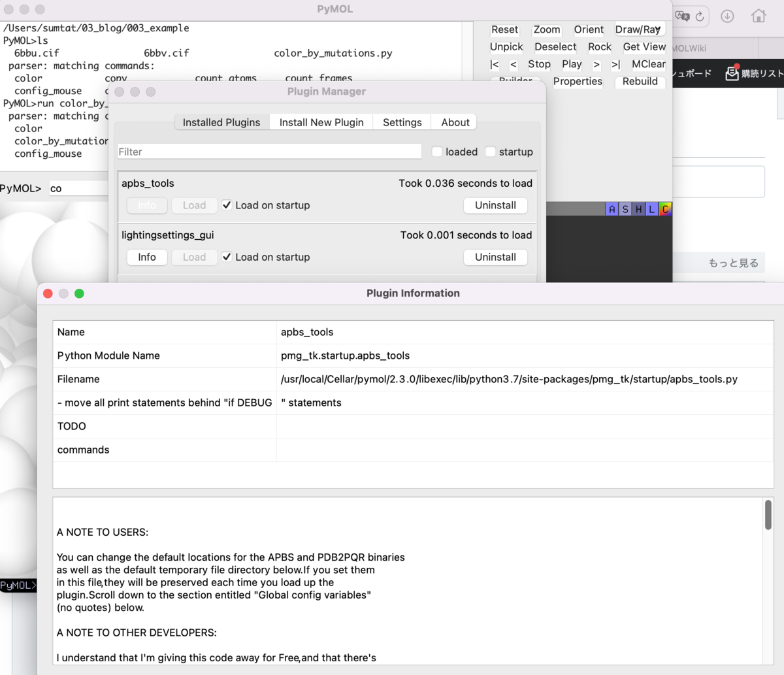Click the Plugin Information text scrollbar
The height and width of the screenshot is (675, 784).
tap(768, 515)
